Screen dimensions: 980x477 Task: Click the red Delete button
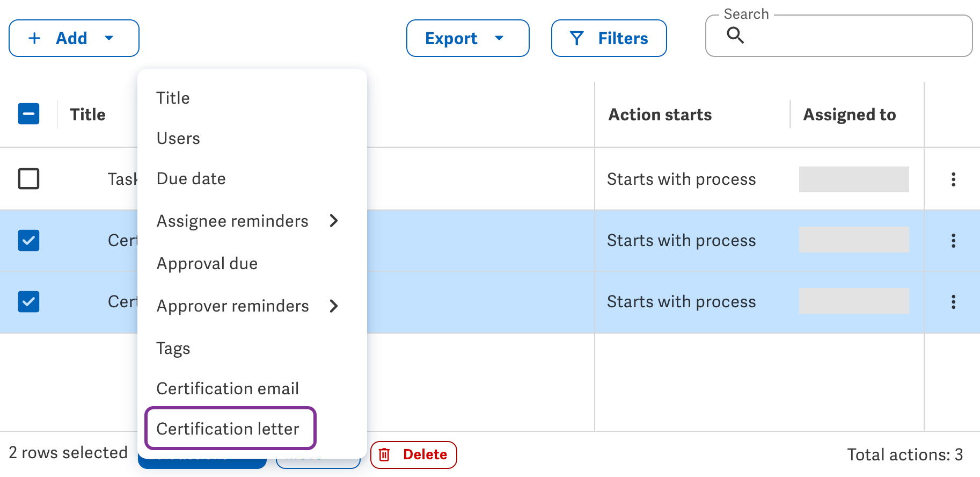(x=414, y=455)
